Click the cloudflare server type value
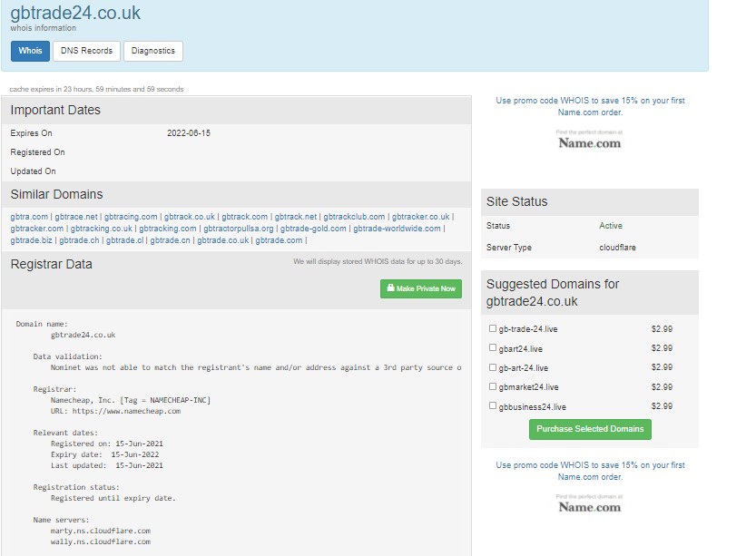Image resolution: width=756 pixels, height=556 pixels. pos(618,248)
